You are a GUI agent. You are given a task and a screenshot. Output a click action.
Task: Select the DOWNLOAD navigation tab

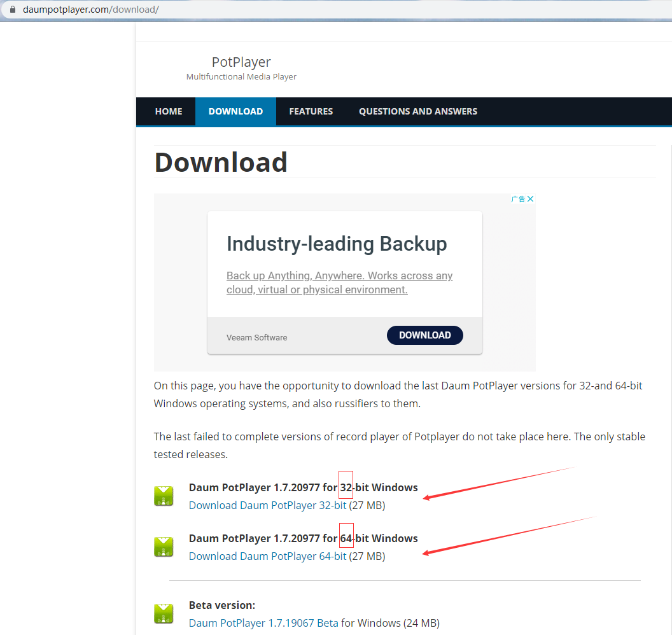pos(235,111)
